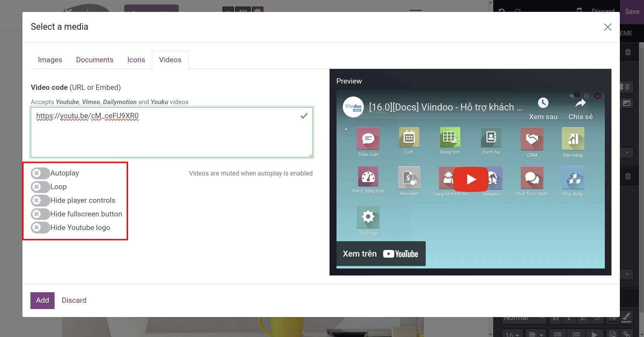This screenshot has height=337, width=644.
Task: Switch to the Images tab
Action: (50, 59)
